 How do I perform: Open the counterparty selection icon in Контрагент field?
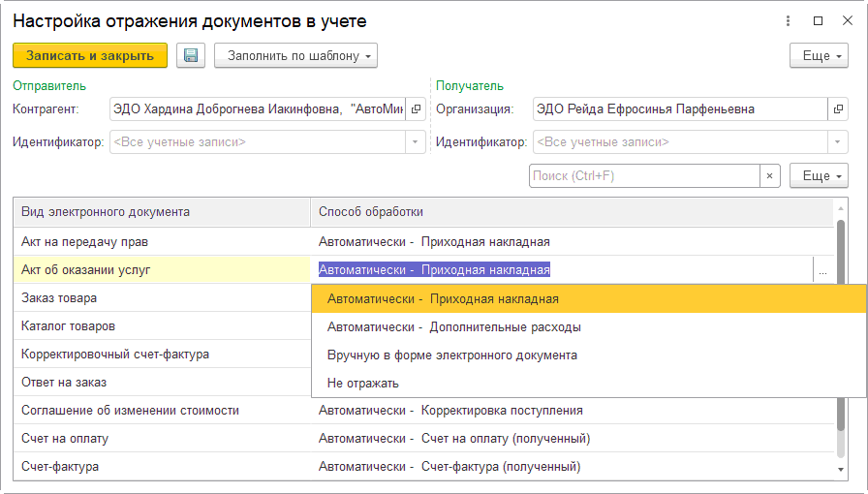416,109
